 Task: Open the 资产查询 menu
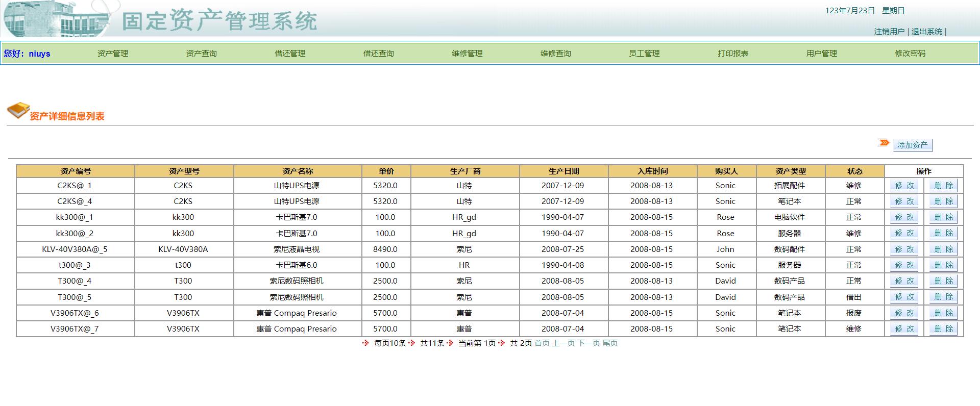pyautogui.click(x=201, y=54)
